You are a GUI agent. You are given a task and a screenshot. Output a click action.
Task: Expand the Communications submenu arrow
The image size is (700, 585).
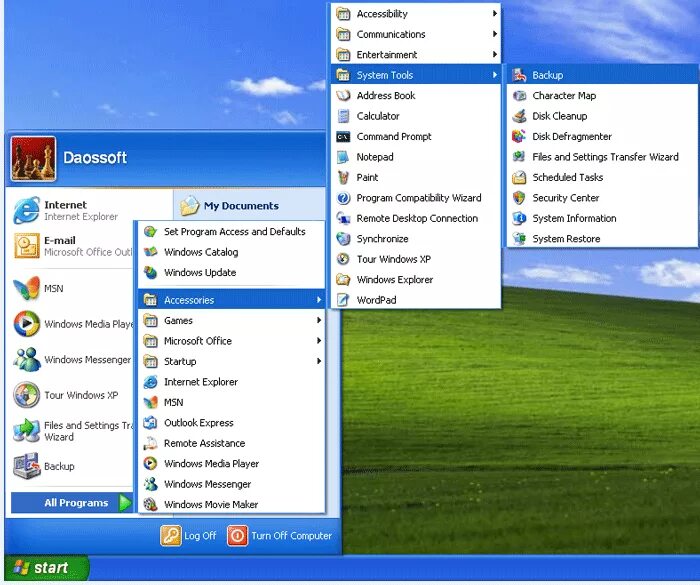495,34
